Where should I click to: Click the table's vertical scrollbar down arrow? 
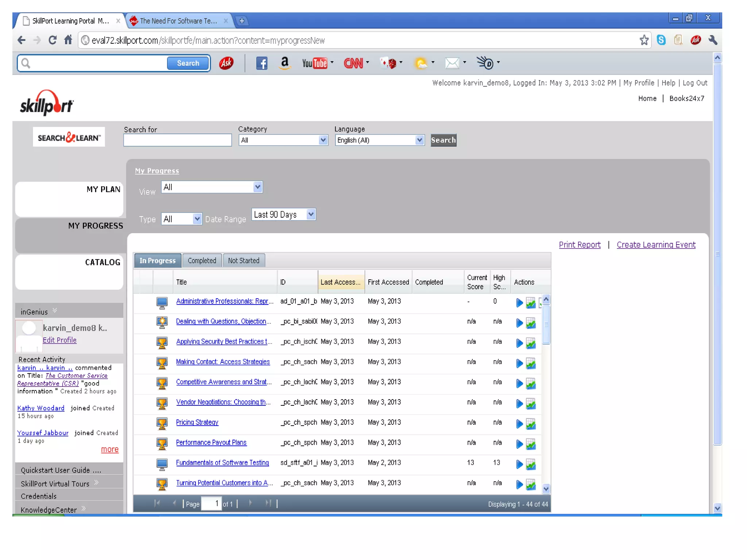546,489
